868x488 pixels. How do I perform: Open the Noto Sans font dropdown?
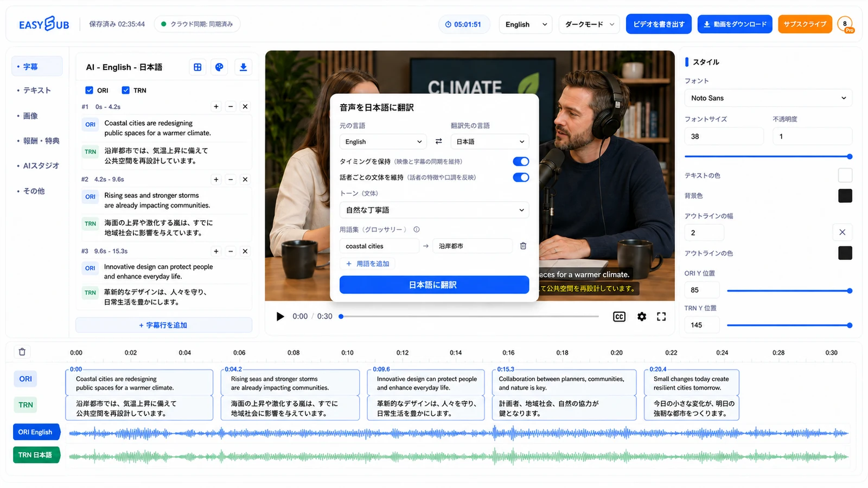pos(768,98)
